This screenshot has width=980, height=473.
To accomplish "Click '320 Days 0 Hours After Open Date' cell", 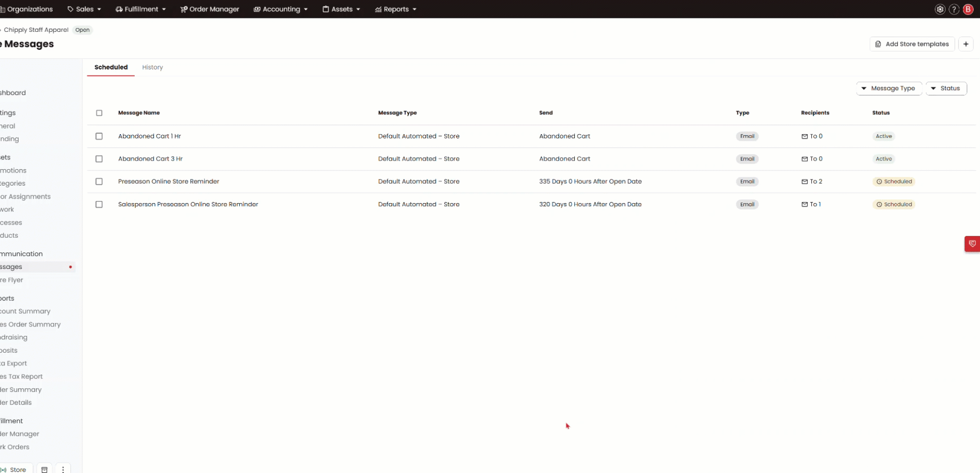I will pyautogui.click(x=590, y=205).
